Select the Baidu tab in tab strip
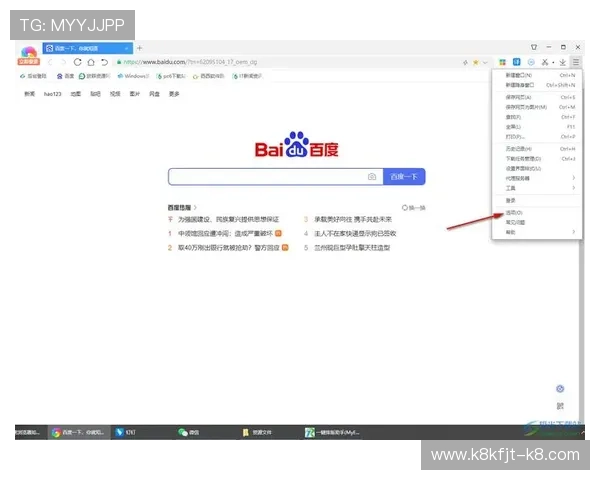This screenshot has width=600, height=480. click(x=87, y=48)
